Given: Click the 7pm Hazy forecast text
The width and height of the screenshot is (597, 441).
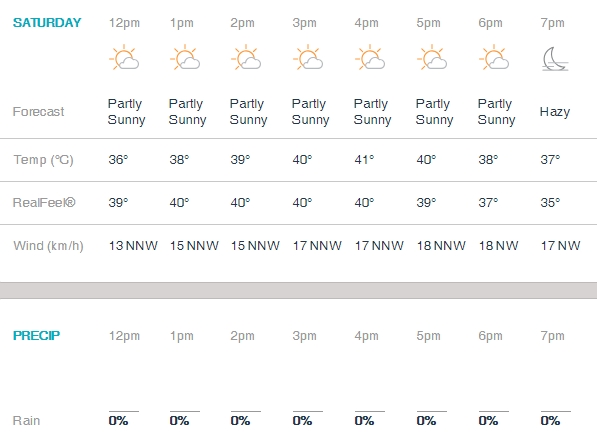Looking at the screenshot, I should [x=555, y=112].
